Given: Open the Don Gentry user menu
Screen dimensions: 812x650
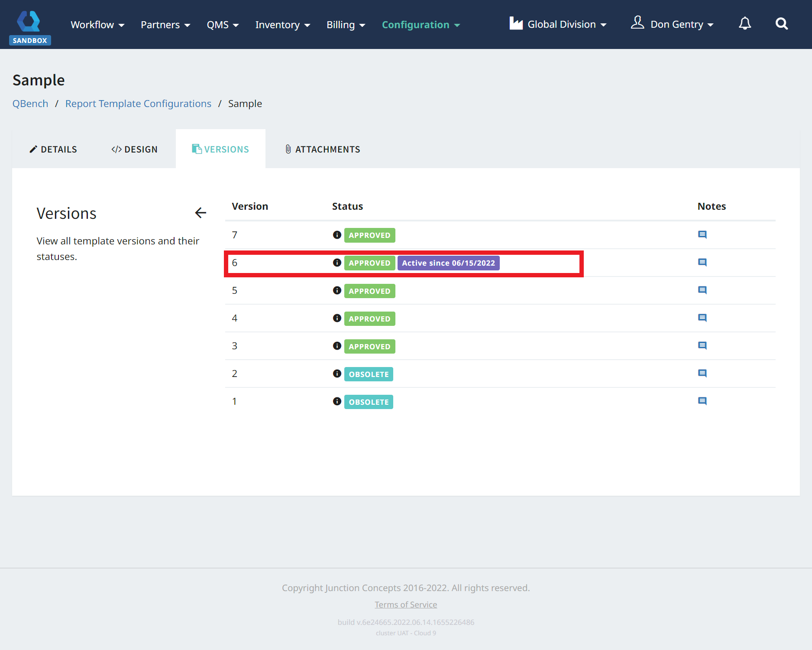Looking at the screenshot, I should pos(673,24).
